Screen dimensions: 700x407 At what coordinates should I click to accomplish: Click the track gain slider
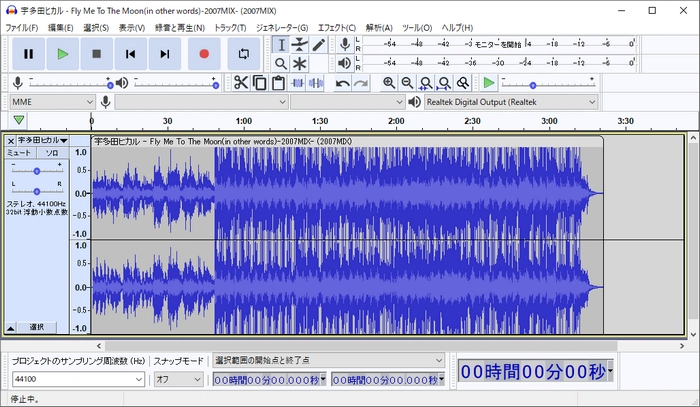(x=37, y=171)
